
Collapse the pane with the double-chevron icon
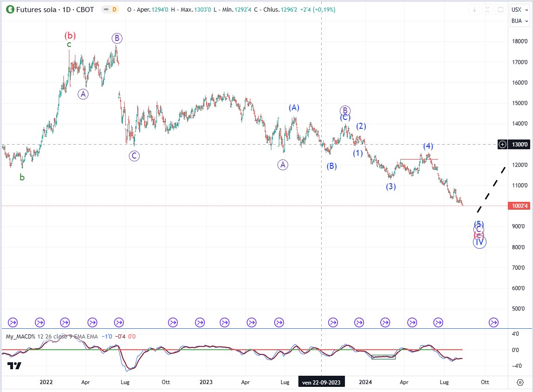(x=487, y=9)
